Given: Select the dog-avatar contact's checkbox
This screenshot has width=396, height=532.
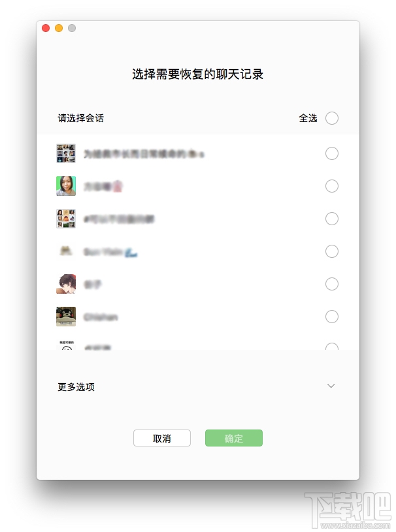Looking at the screenshot, I should [332, 251].
